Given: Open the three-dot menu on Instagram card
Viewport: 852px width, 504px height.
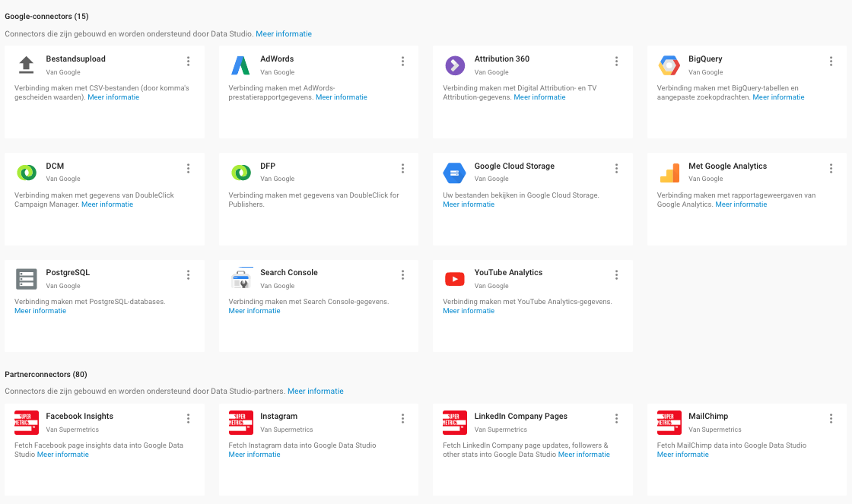Looking at the screenshot, I should (x=402, y=418).
